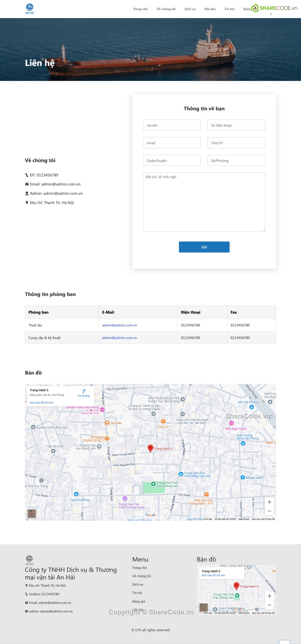Click the footer An Hai logo
The width and height of the screenshot is (301, 644).
coord(29,560)
